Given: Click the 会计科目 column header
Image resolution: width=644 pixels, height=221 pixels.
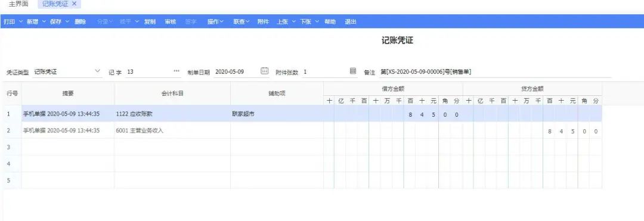Looking at the screenshot, I should pos(172,93).
